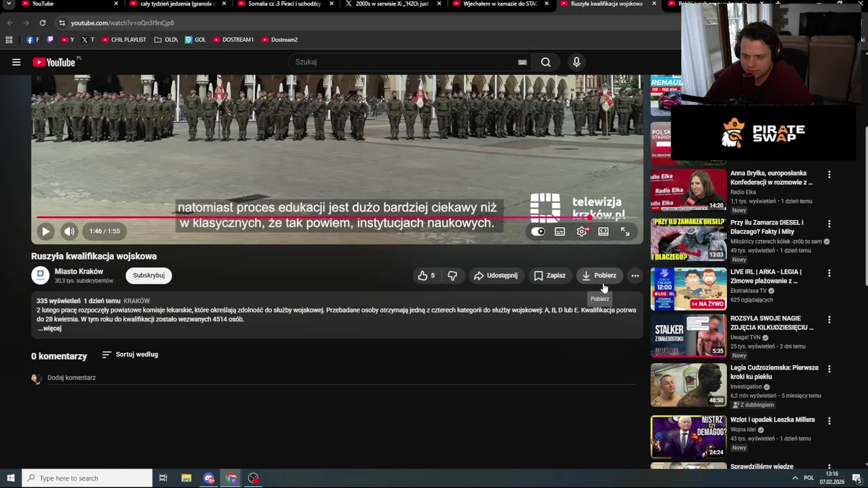Open the browser apps grid bookmark icon

(9, 40)
